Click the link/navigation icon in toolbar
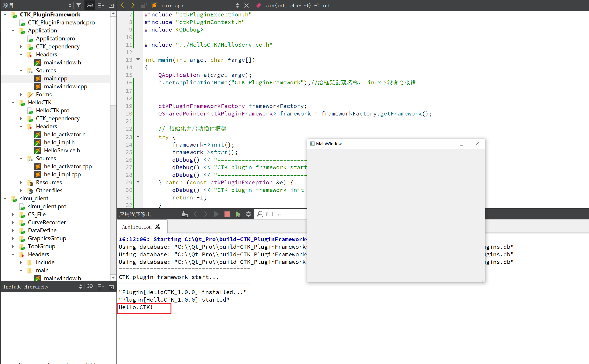This screenshot has height=364, width=589. click(90, 5)
